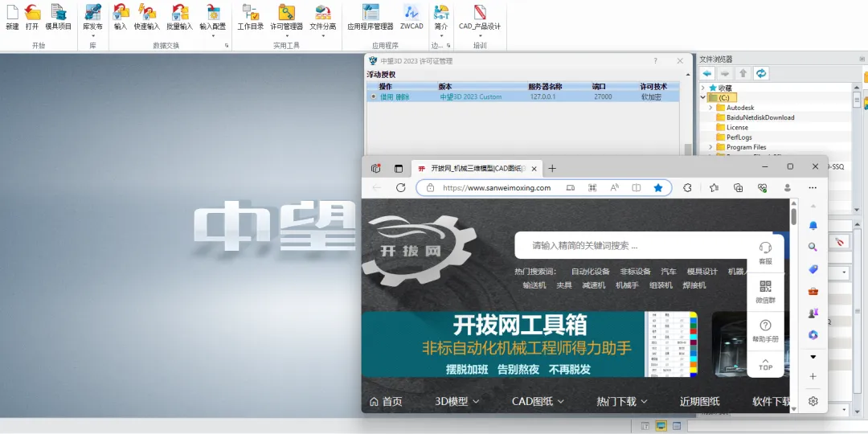Open the 文件分离 dropdown arrow
The width and height of the screenshot is (868, 434).
(323, 36)
